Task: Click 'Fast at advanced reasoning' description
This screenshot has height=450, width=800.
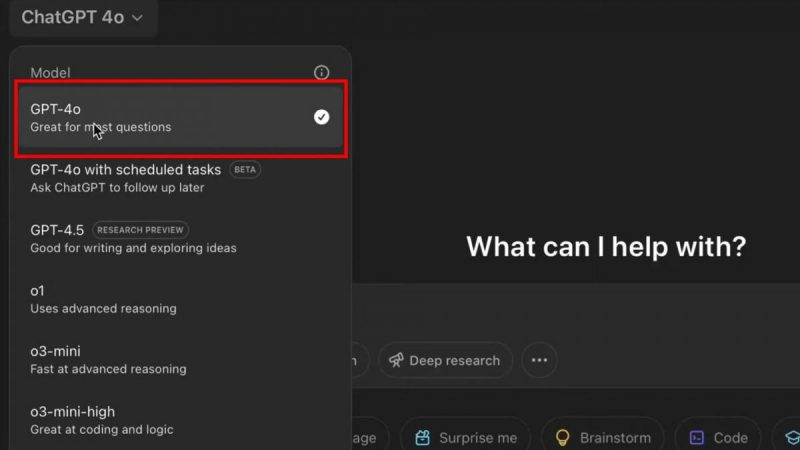Action: tap(108, 369)
